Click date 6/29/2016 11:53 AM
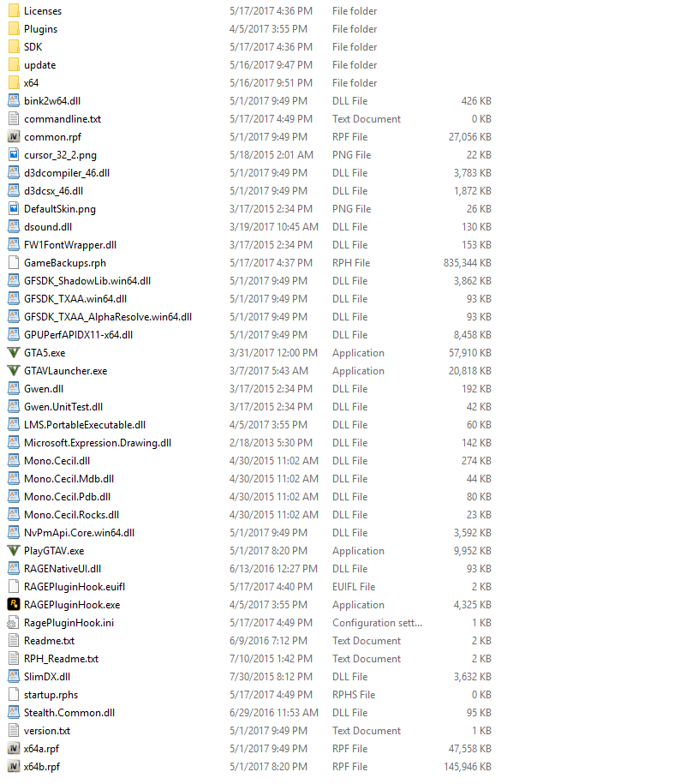 274,713
